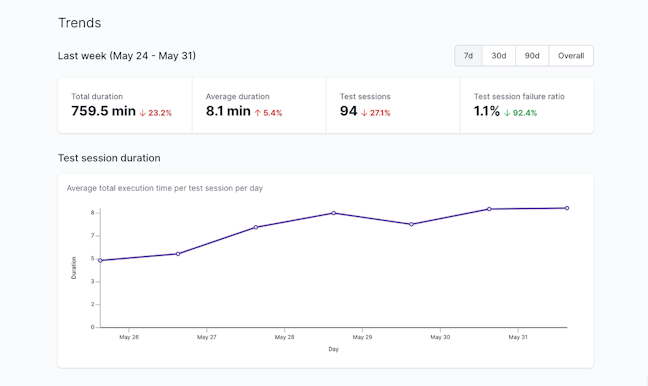Click the first data point on the chart

point(100,260)
